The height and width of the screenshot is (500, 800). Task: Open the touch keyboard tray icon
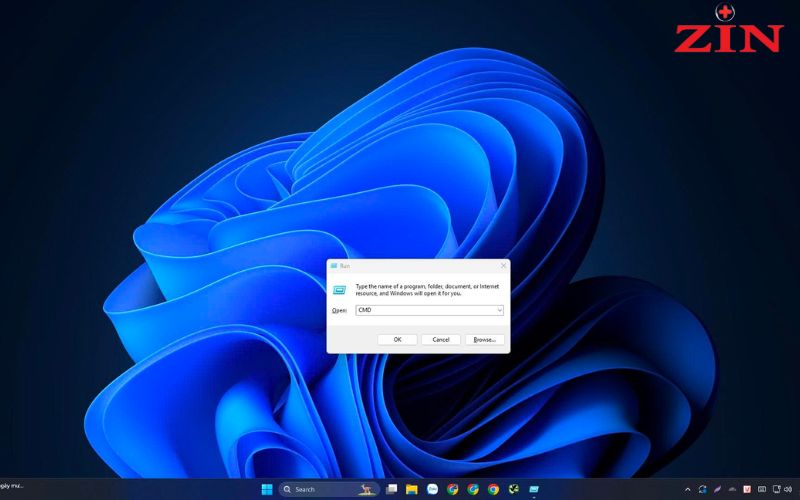point(762,490)
